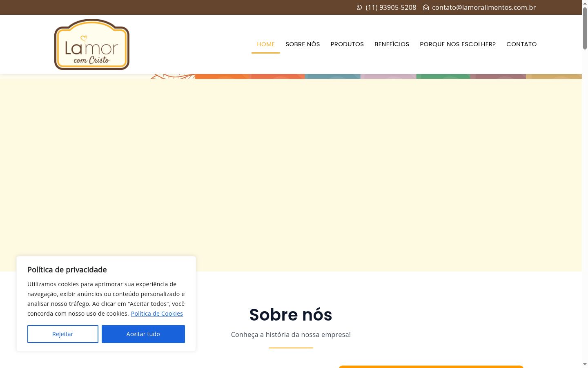This screenshot has height=368, width=588.
Task: Open PORQUE NOS ESCOLHER? menu item
Action: coord(458,44)
